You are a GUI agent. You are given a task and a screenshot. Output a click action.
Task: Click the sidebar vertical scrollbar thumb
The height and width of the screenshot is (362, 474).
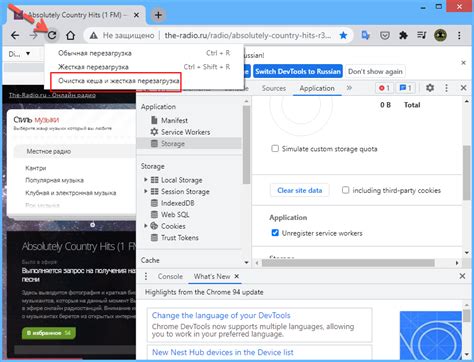[x=246, y=145]
